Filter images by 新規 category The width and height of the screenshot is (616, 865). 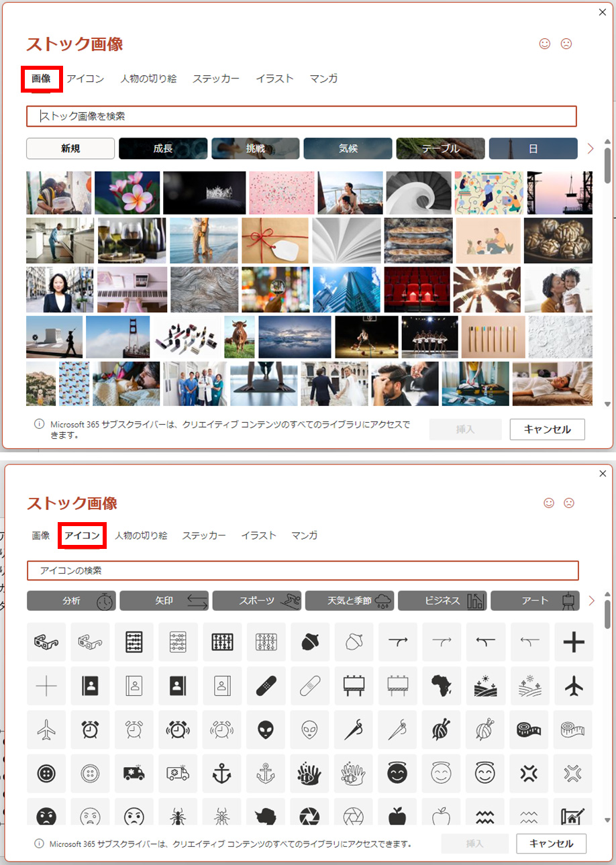point(70,148)
